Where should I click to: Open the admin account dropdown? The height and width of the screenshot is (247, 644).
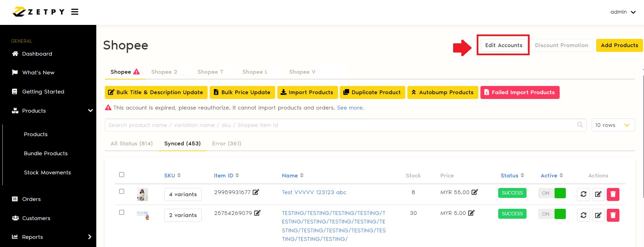[x=623, y=12]
